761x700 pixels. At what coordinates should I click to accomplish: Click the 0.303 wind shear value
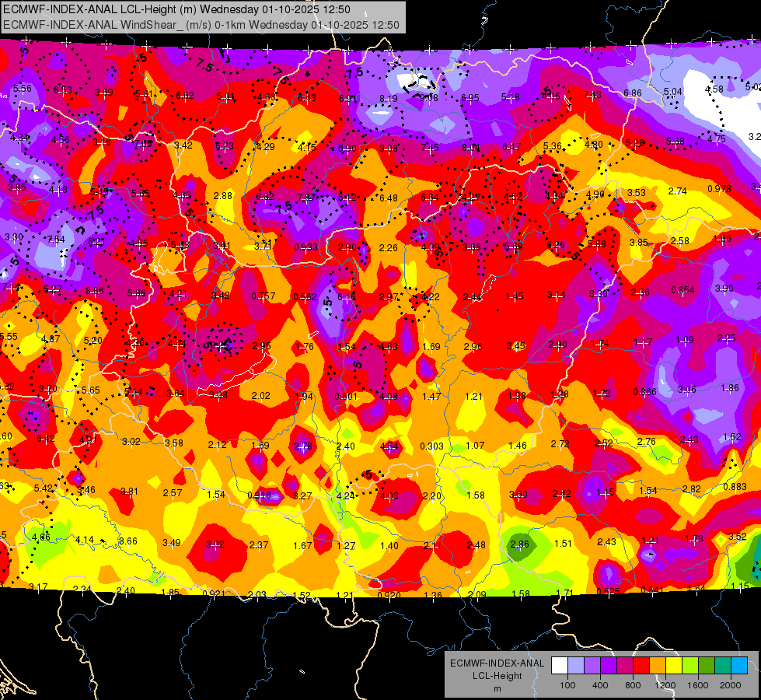[x=431, y=446]
